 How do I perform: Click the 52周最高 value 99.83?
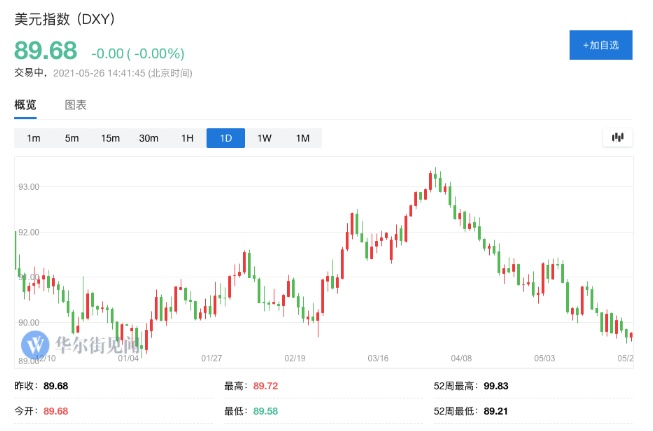point(497,385)
